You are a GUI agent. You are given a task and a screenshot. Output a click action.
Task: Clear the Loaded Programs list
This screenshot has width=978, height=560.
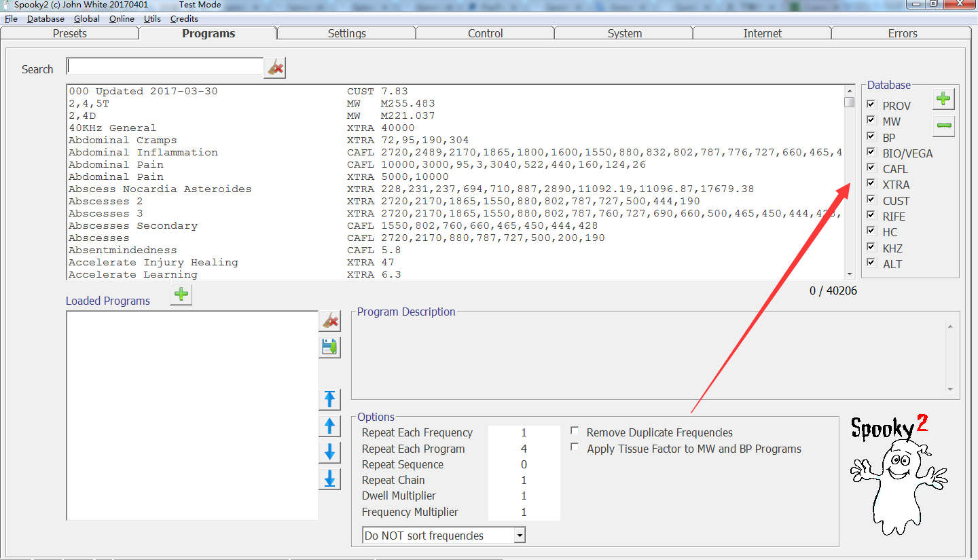pyautogui.click(x=329, y=321)
